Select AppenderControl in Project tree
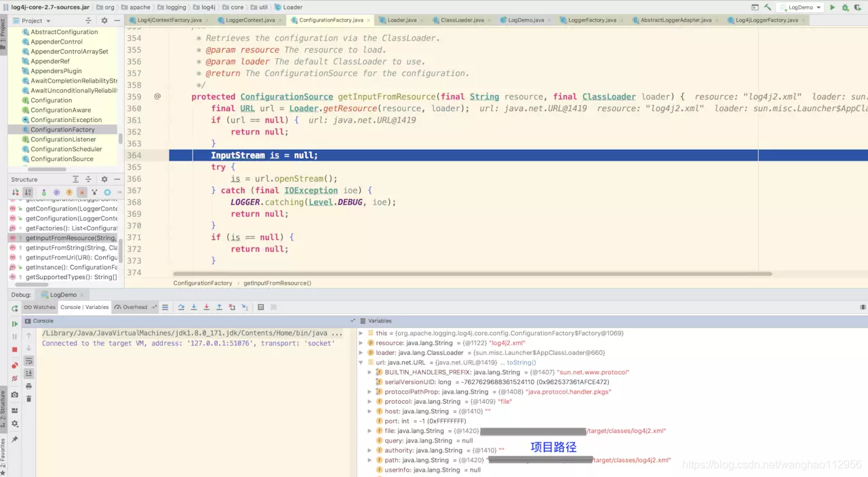The height and width of the screenshot is (477, 868). pyautogui.click(x=57, y=41)
